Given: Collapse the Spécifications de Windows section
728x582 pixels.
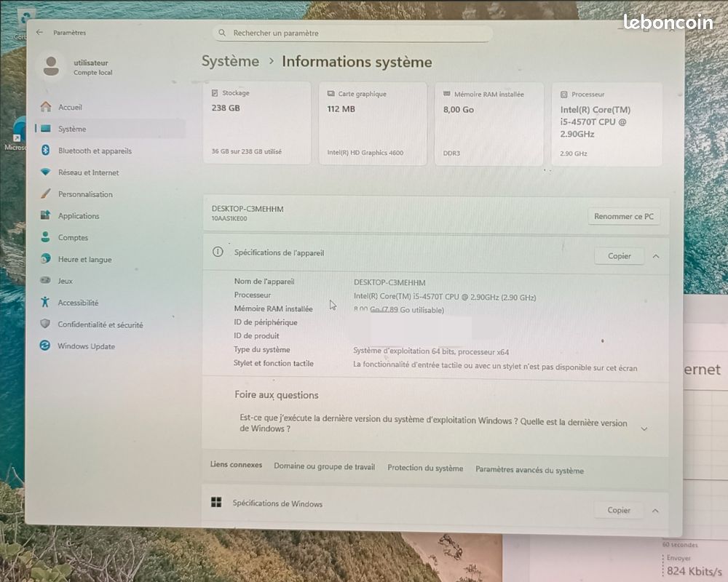Looking at the screenshot, I should tap(655, 511).
